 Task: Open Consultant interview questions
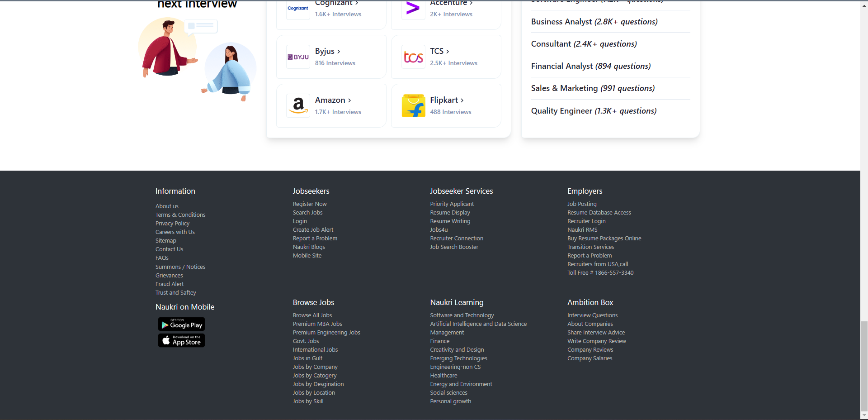pyautogui.click(x=584, y=44)
